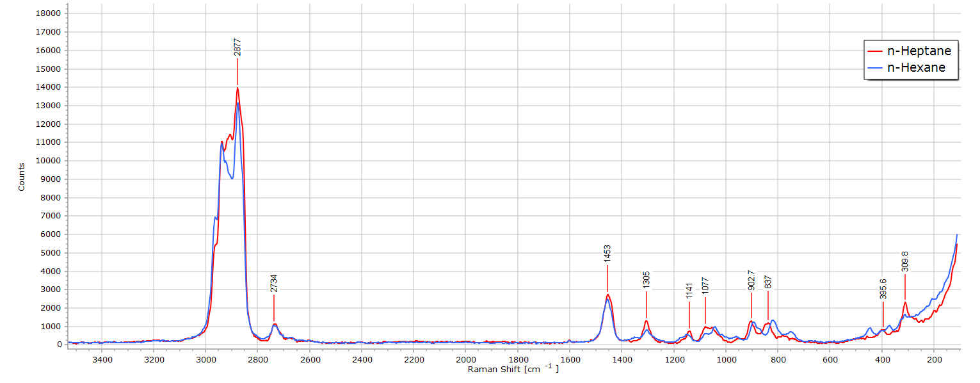Select the 1141 peak label
Viewport: 980px width, 383px height.
tap(689, 291)
